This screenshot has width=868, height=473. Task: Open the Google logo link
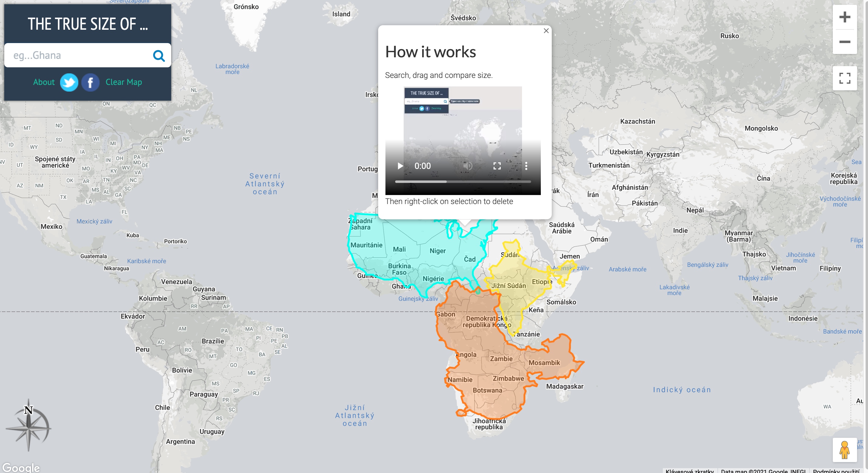tap(21, 467)
